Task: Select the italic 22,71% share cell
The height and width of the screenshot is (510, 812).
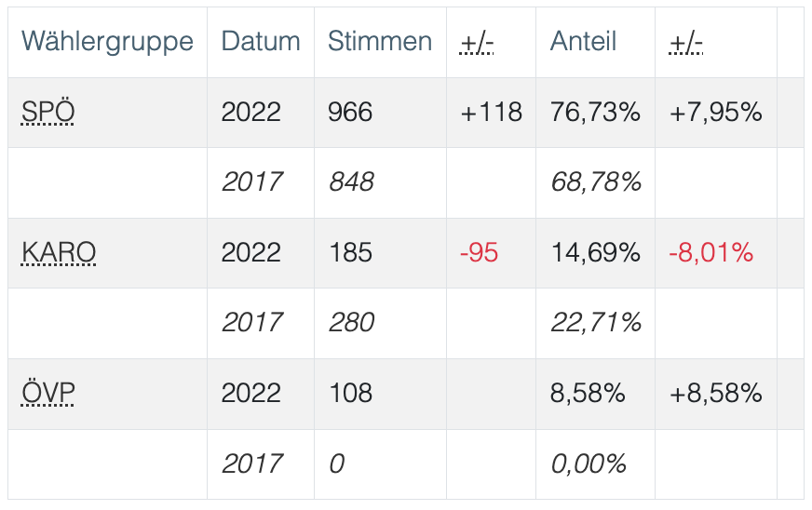Action: pyautogui.click(x=596, y=323)
